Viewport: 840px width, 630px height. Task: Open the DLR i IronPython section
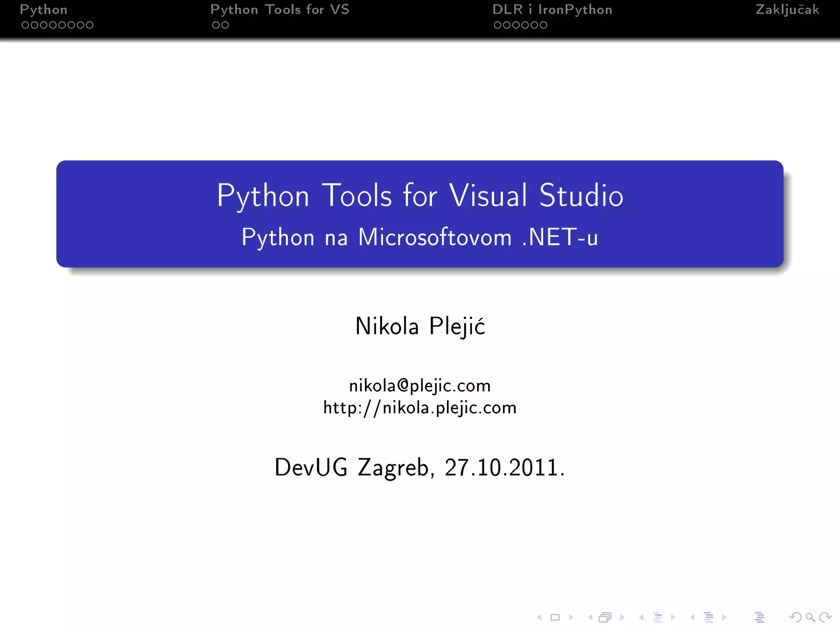(552, 10)
